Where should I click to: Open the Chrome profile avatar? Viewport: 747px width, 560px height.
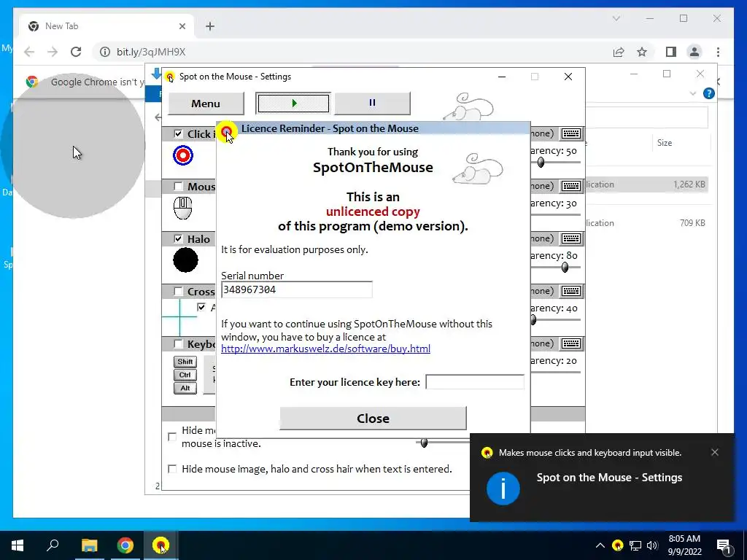(x=694, y=52)
